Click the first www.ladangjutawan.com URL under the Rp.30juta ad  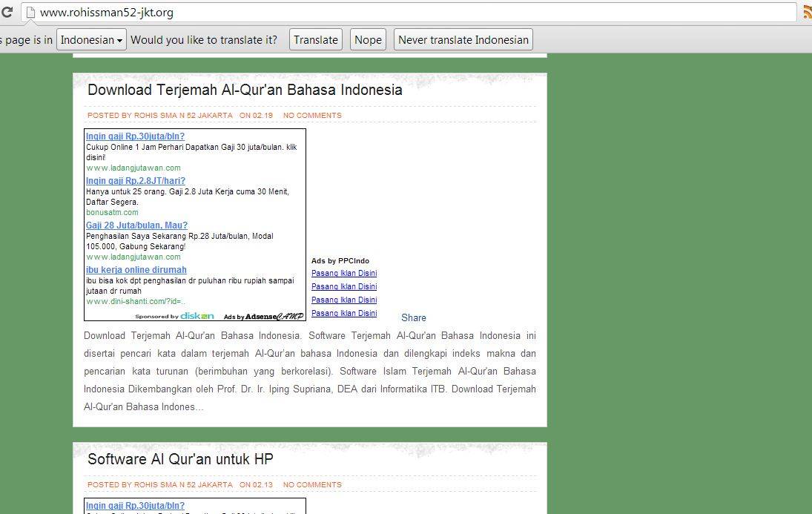pos(133,168)
